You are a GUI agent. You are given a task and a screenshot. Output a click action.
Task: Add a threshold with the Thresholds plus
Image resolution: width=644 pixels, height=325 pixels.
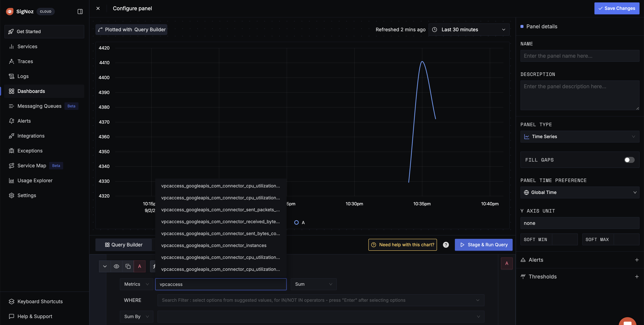click(x=637, y=277)
